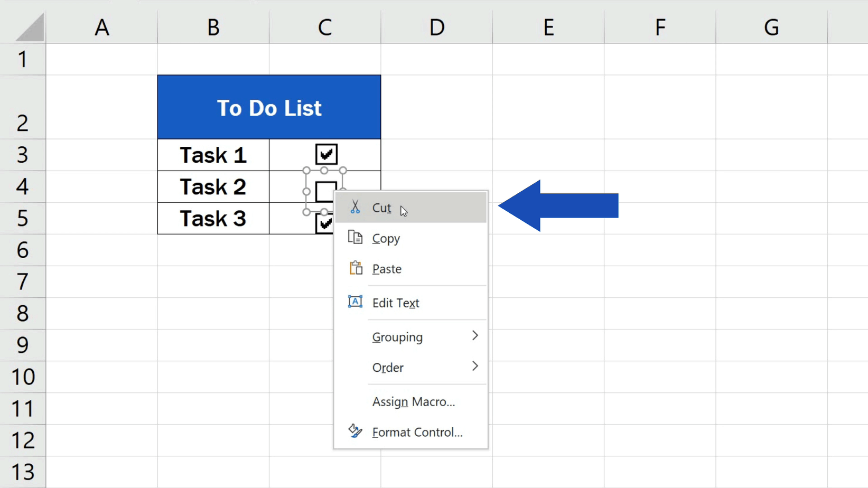Viewport: 868px width, 488px height.
Task: Choose Paste from the context menu
Action: pyautogui.click(x=387, y=268)
